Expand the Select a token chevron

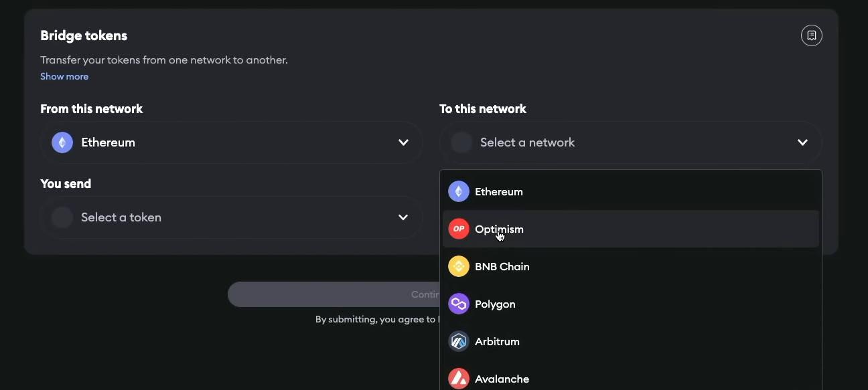click(x=403, y=217)
